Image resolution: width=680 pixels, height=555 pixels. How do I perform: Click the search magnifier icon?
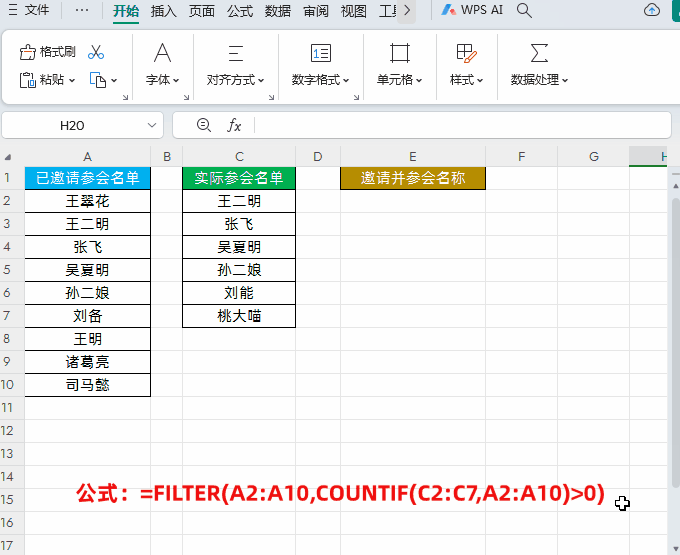click(524, 10)
